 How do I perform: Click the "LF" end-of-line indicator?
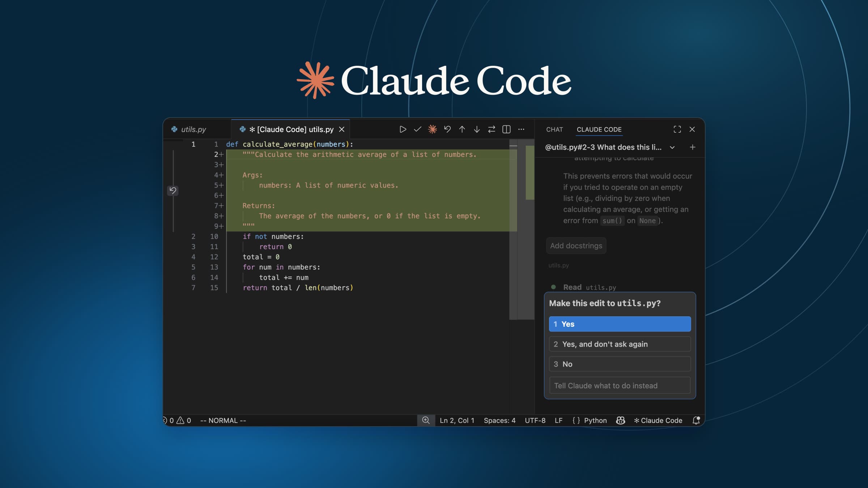(558, 420)
